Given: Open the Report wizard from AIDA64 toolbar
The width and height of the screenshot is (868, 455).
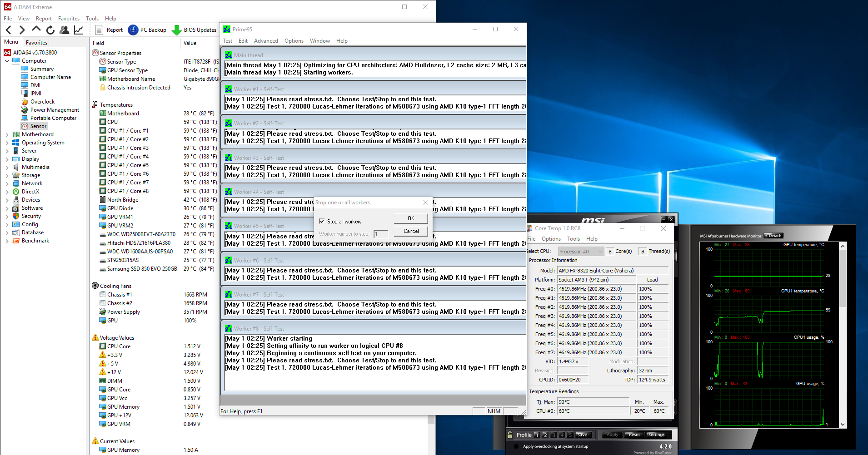Looking at the screenshot, I should pyautogui.click(x=110, y=30).
